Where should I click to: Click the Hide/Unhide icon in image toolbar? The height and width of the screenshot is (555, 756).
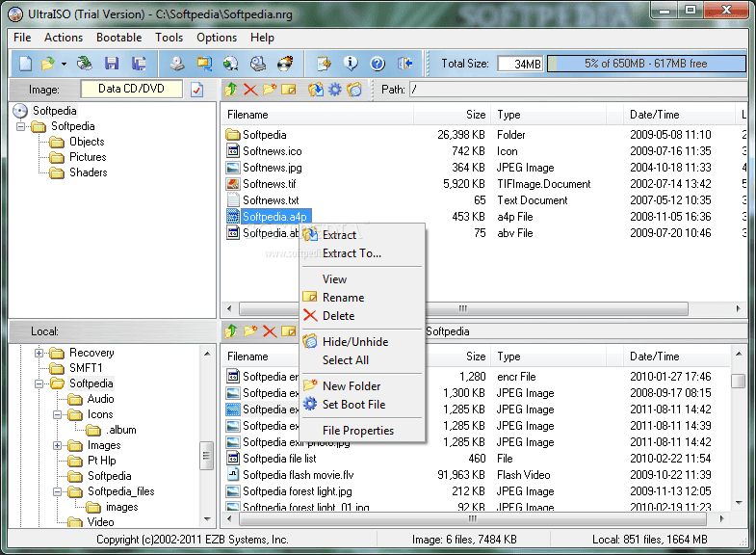[x=353, y=90]
